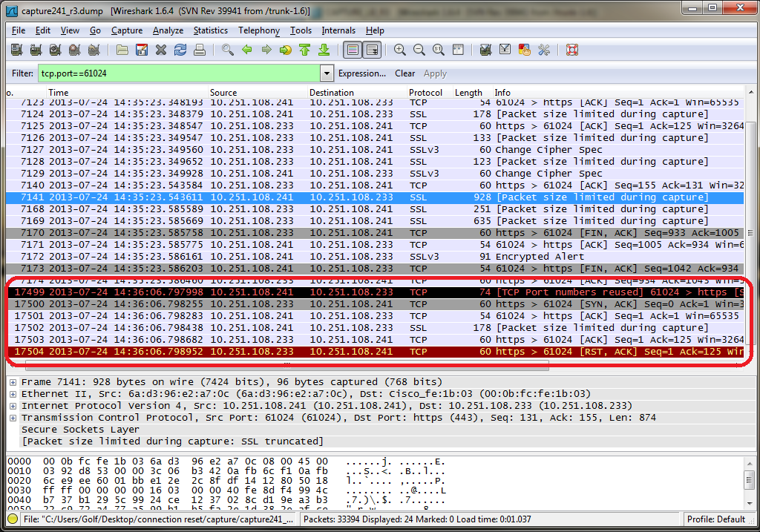
Task: Open a capture file with folder icon
Action: click(x=122, y=50)
